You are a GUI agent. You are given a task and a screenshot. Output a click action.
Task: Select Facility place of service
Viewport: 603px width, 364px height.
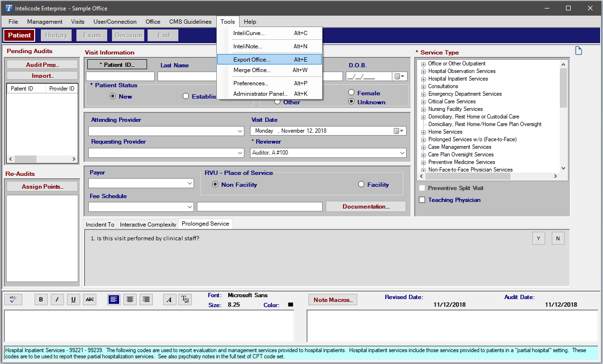tap(361, 184)
